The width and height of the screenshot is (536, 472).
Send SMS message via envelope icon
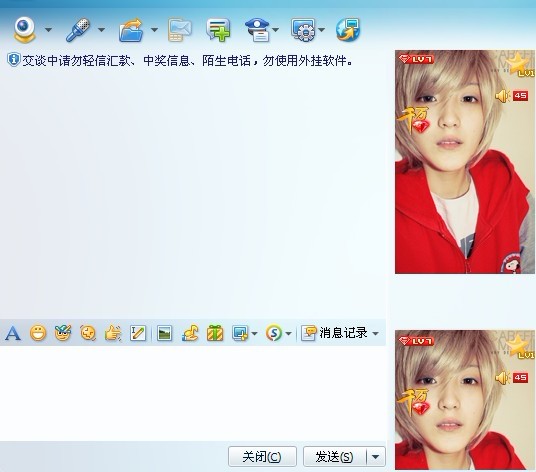pyautogui.click(x=180, y=30)
